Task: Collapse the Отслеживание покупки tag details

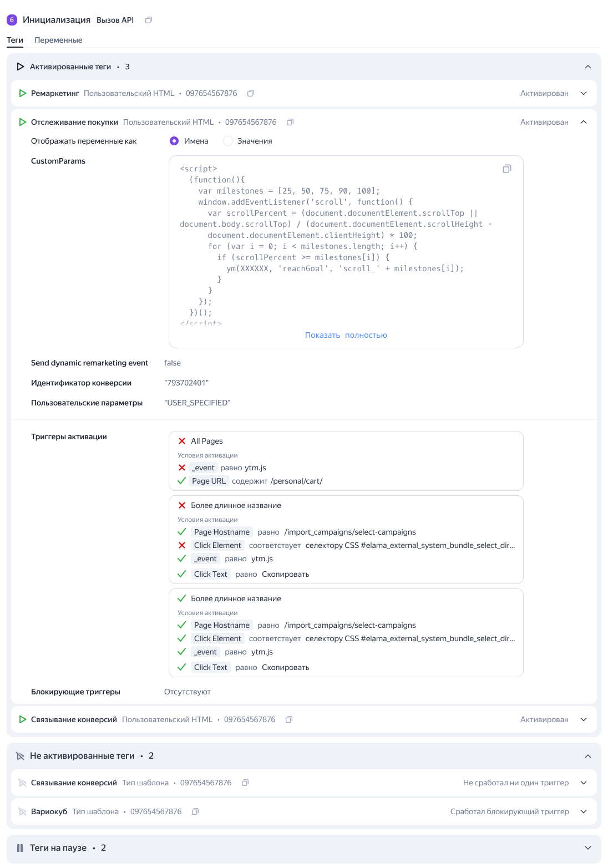Action: coord(584,122)
